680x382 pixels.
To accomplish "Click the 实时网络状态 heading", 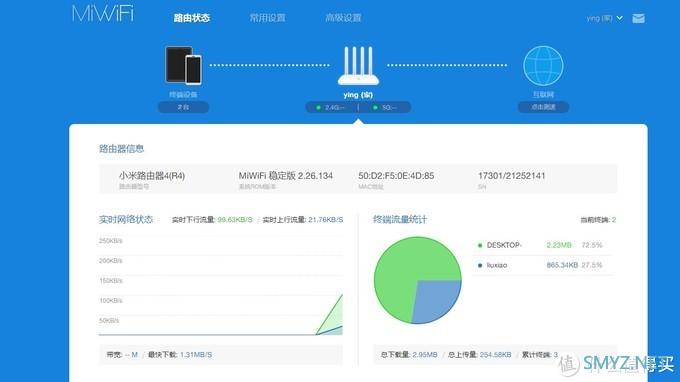I will click(126, 219).
